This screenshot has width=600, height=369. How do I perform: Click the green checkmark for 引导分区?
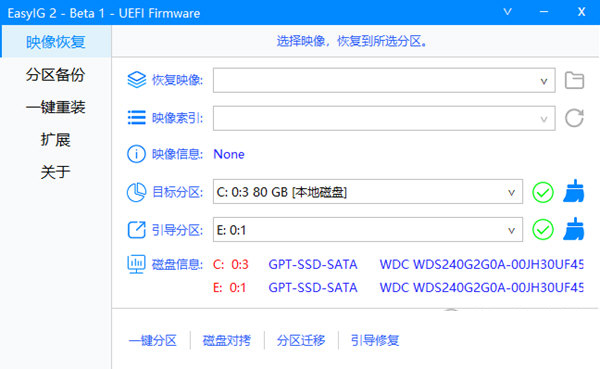[543, 230]
